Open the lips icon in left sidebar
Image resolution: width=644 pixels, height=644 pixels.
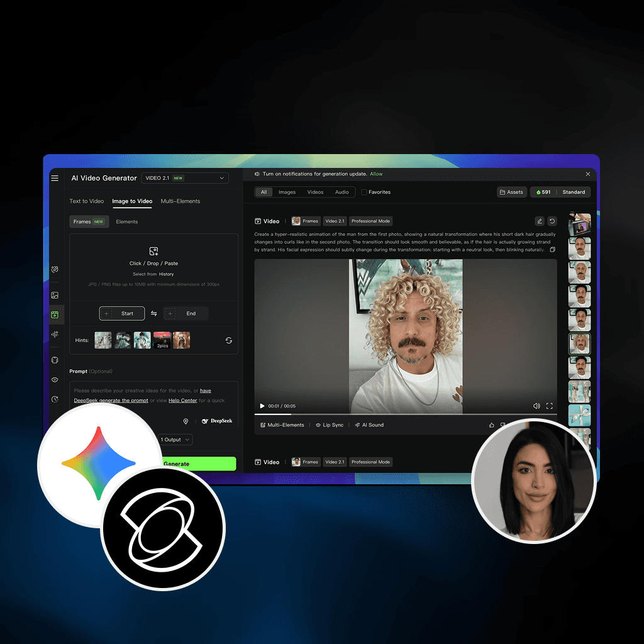pos(55,380)
